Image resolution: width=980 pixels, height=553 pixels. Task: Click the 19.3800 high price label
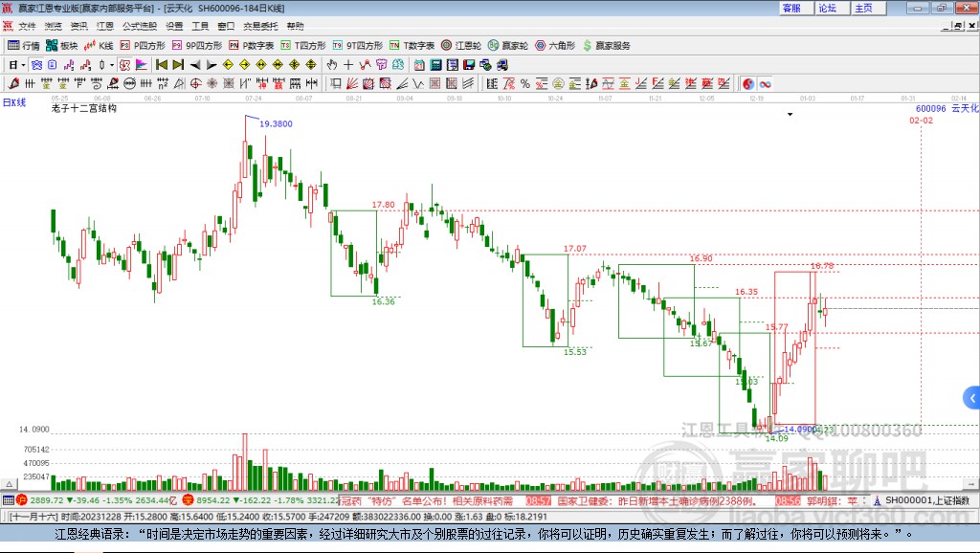[x=276, y=123]
